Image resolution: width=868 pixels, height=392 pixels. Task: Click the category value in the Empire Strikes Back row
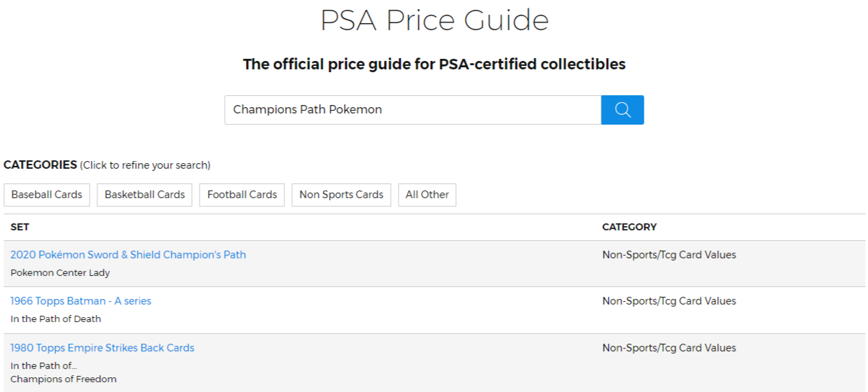pyautogui.click(x=669, y=348)
